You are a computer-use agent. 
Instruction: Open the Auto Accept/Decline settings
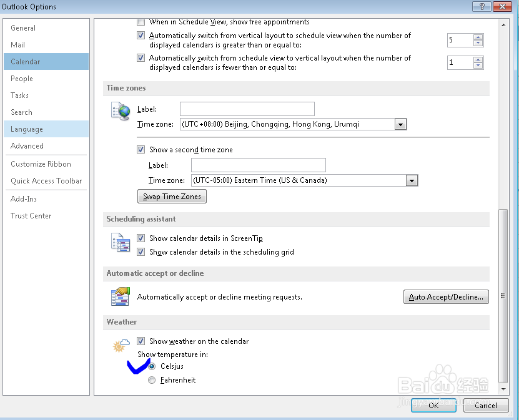coord(446,297)
